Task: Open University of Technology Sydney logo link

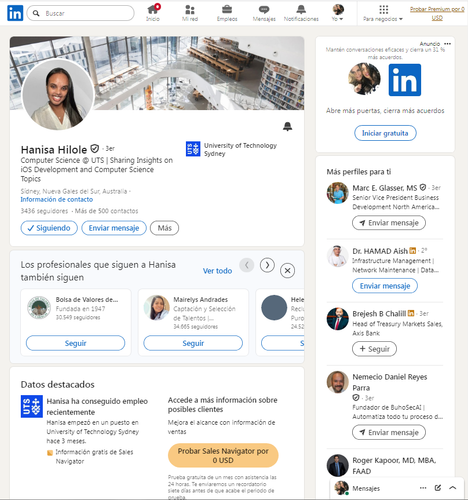Action: (x=193, y=149)
